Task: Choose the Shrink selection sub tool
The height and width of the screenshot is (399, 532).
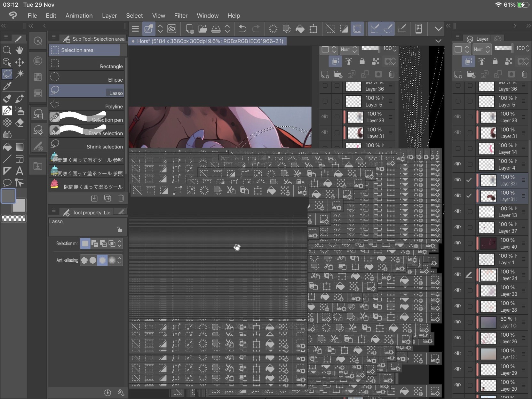Action: click(x=86, y=144)
